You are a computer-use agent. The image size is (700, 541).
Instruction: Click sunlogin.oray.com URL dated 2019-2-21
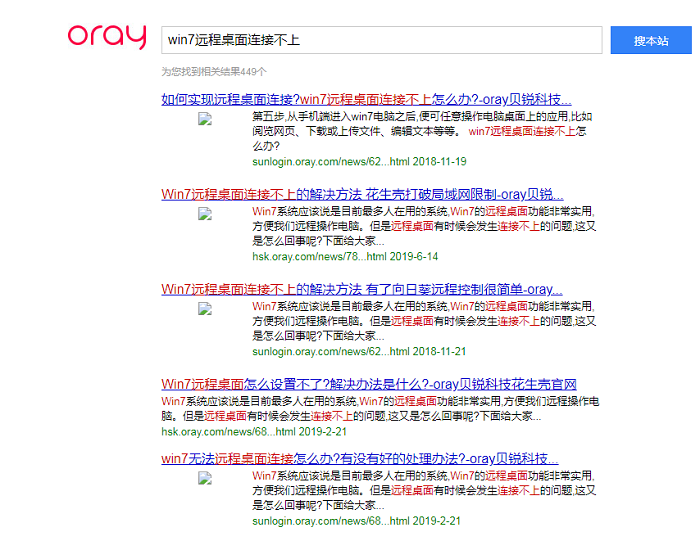(x=356, y=521)
